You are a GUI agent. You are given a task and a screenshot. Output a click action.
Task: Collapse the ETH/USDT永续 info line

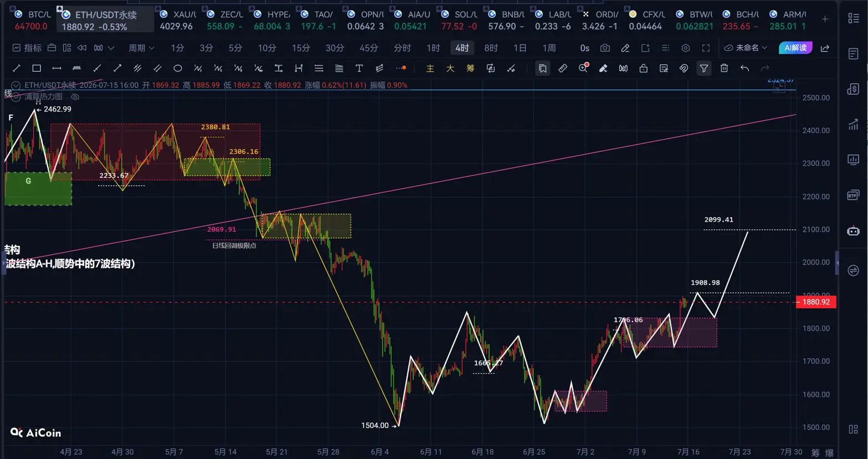(x=16, y=85)
